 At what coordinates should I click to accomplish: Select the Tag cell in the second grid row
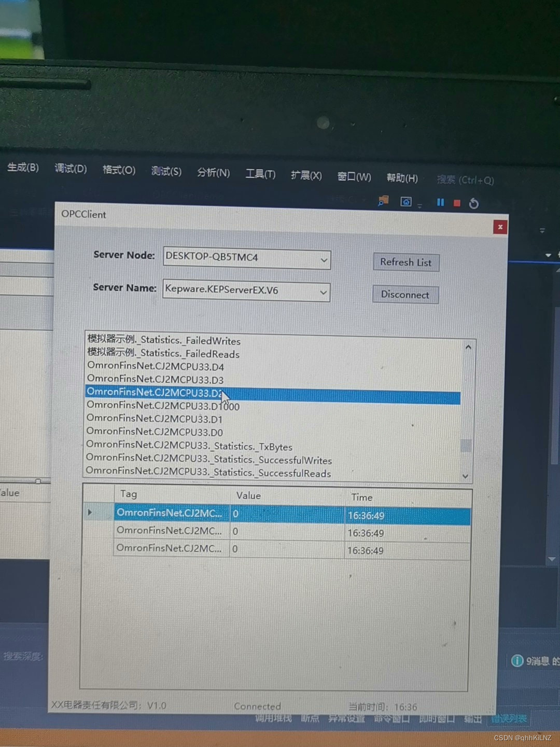172,531
